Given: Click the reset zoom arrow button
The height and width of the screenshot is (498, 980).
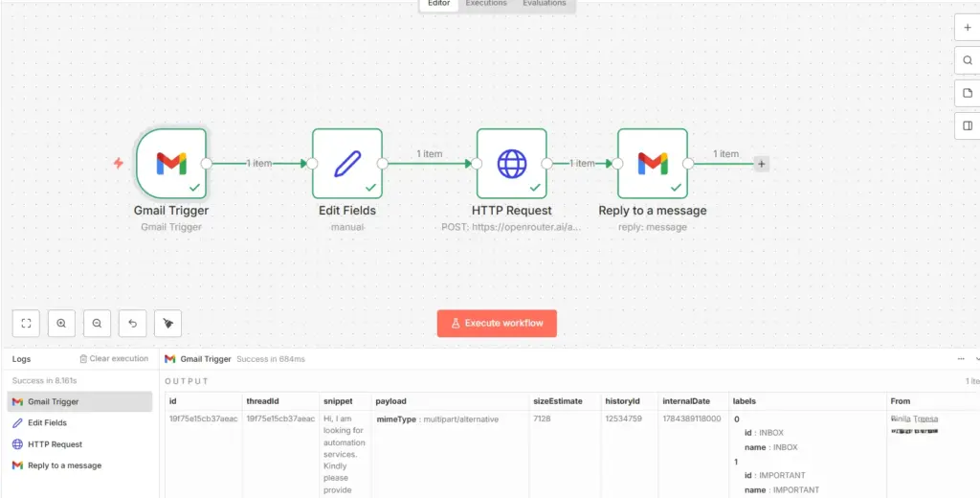Looking at the screenshot, I should pos(132,324).
